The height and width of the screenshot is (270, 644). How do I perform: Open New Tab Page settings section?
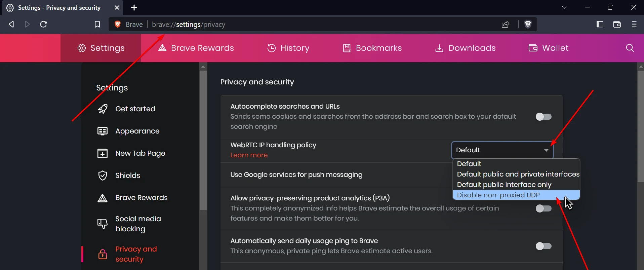pos(140,153)
